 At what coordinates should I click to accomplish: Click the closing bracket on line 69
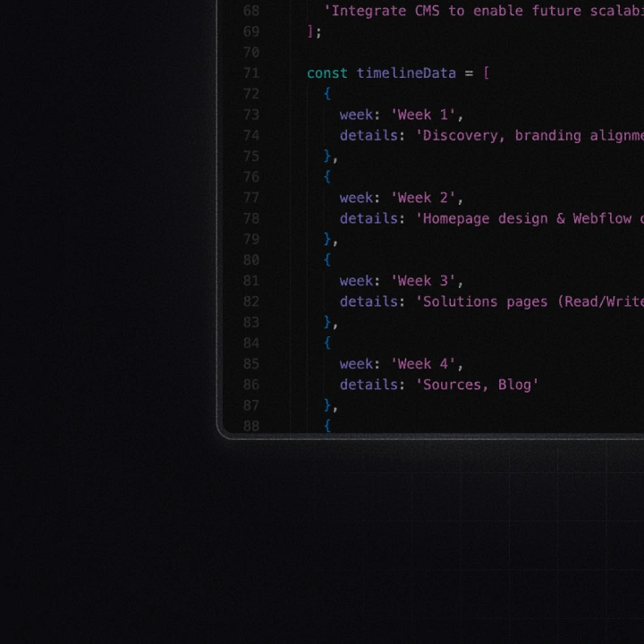pos(311,31)
